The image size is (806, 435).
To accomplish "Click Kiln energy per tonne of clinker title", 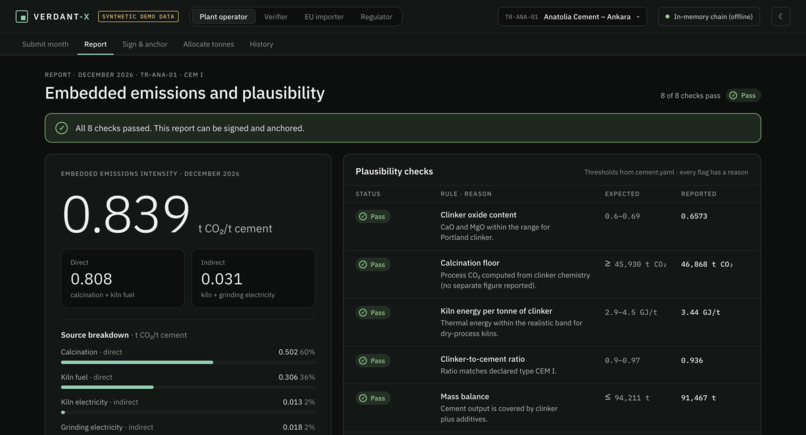I will click(496, 311).
